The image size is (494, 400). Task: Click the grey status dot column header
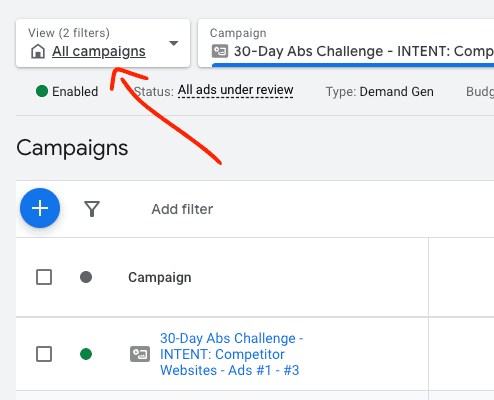tap(86, 277)
